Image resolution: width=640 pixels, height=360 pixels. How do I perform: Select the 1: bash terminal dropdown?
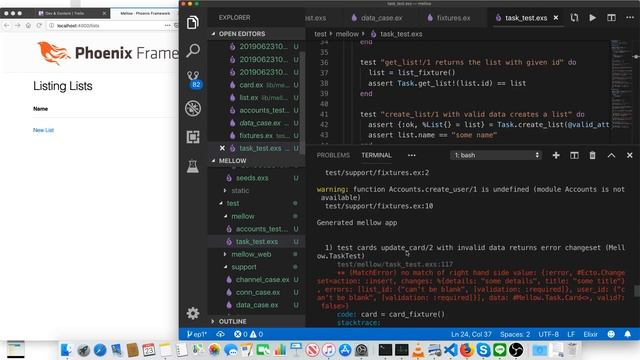(496, 155)
